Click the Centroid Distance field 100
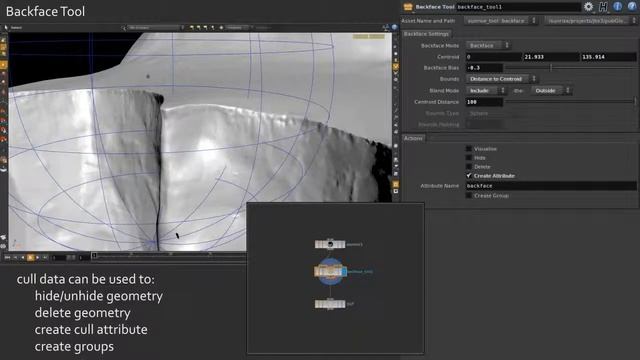Viewport: 640px width, 360px height. [484, 102]
